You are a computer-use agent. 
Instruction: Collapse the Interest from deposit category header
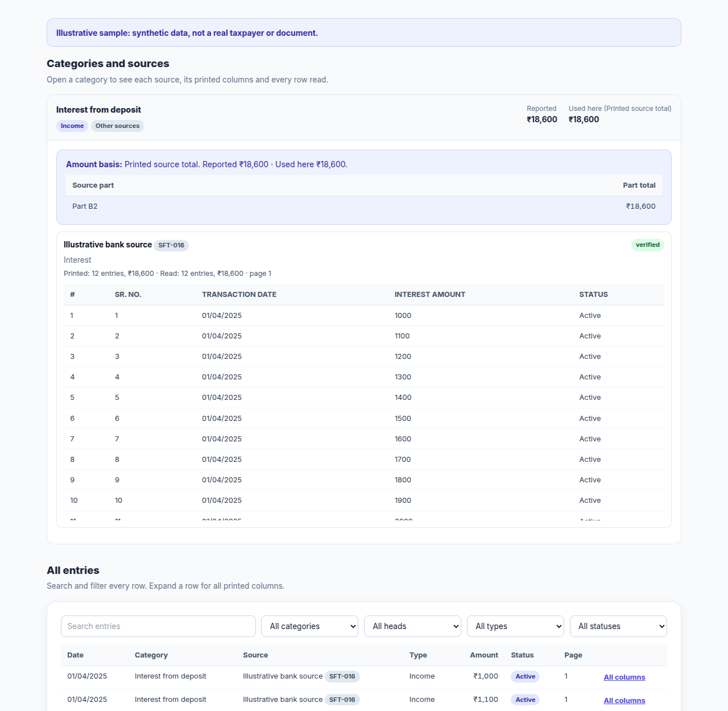364,118
